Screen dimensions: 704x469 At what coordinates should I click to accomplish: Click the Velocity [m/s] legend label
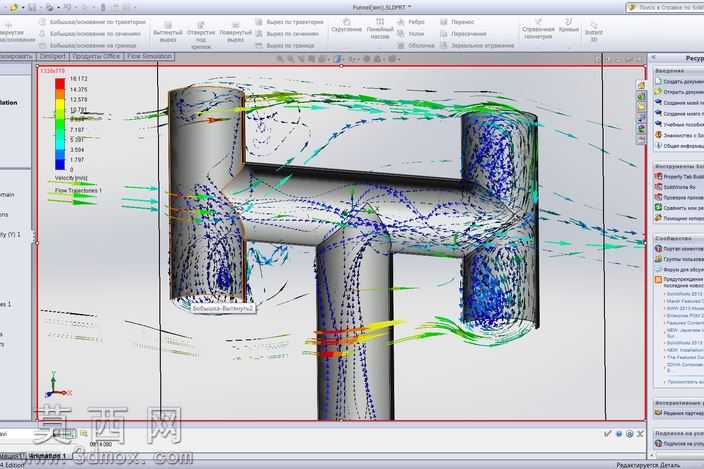click(x=71, y=179)
